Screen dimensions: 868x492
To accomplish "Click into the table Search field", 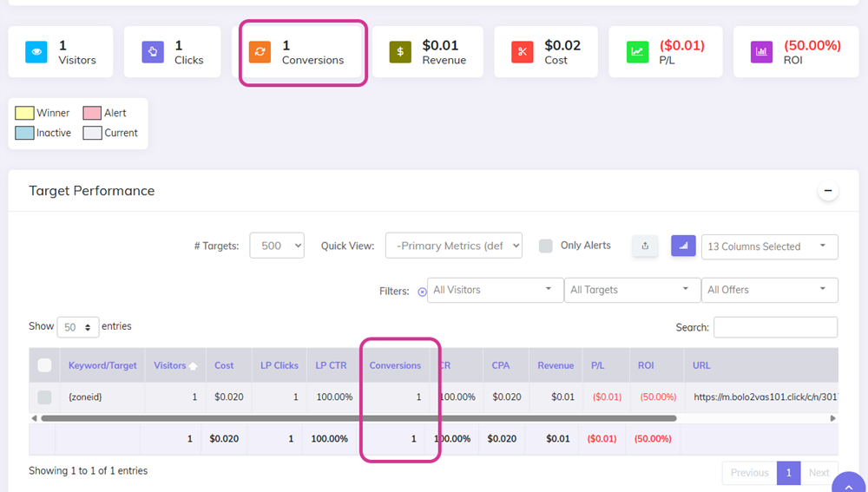I will 775,327.
